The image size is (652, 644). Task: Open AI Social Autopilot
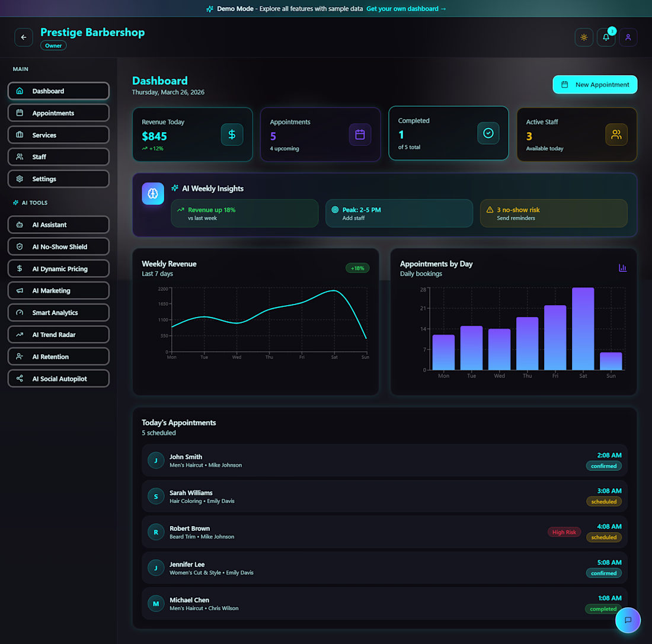pos(58,379)
